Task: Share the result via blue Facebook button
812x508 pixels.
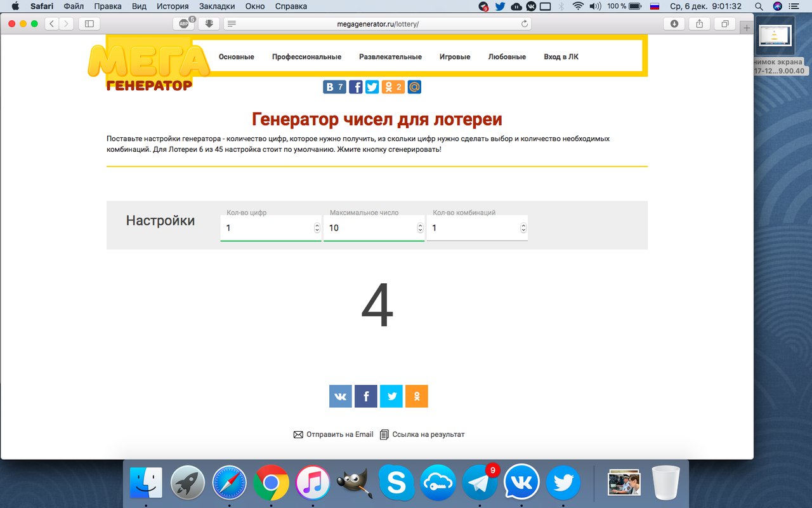Action: (365, 396)
